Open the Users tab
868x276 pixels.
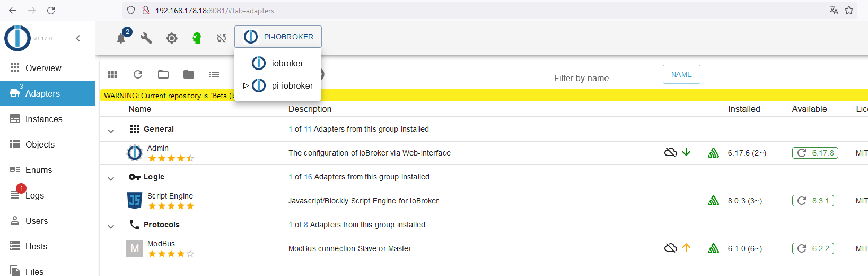tap(47, 221)
